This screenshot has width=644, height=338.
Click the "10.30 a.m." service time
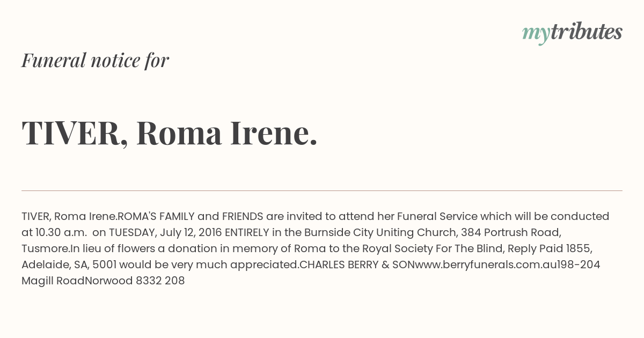(x=61, y=232)
